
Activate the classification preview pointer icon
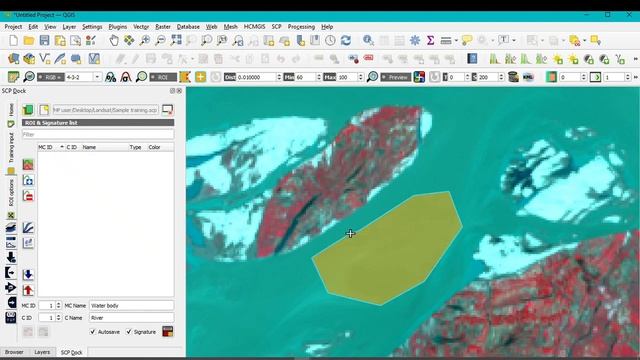[x=419, y=77]
